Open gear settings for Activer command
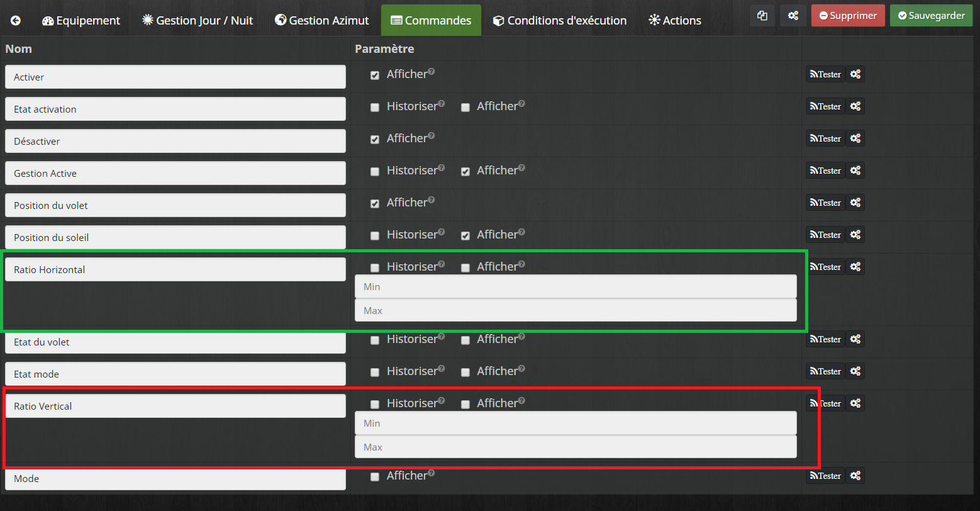 point(855,74)
